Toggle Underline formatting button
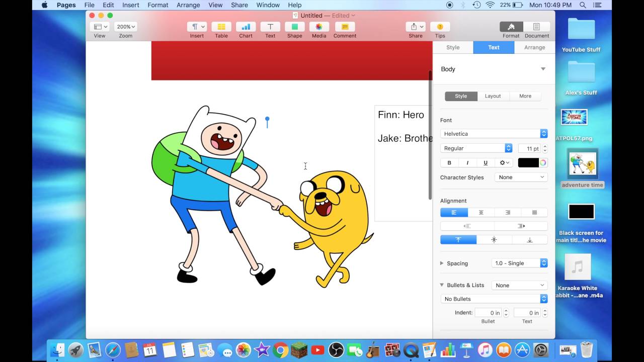Viewport: 644px width, 362px height. point(486,163)
